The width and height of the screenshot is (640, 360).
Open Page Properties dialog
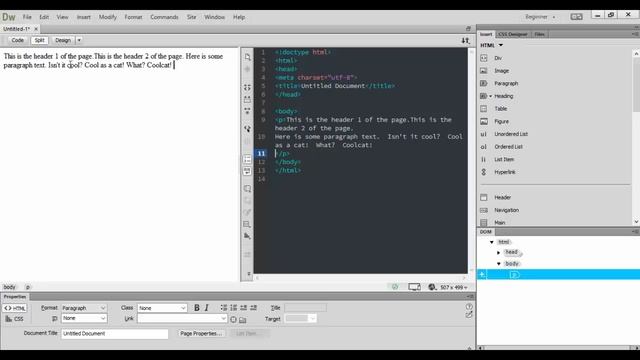[201, 333]
